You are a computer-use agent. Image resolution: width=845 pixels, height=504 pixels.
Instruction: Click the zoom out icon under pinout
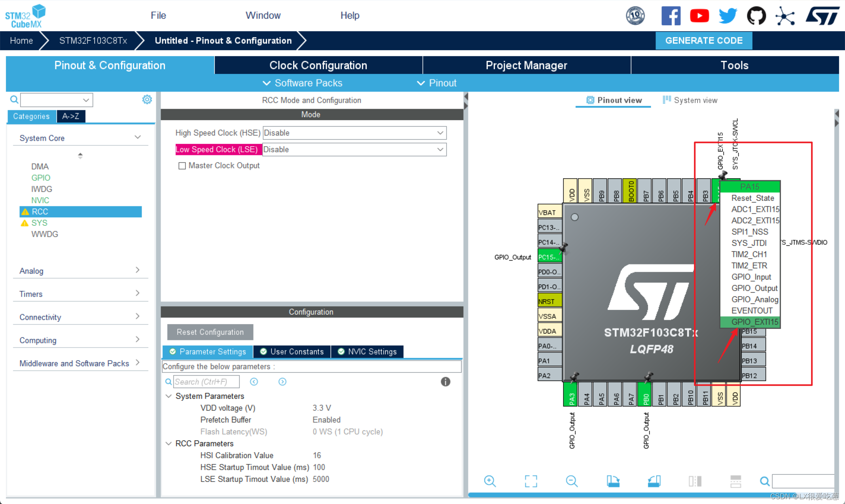tap(572, 481)
